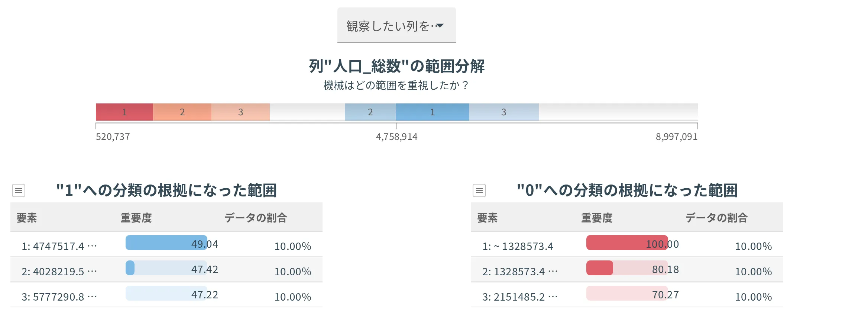
Task: Select orange range segment labeled 2
Action: point(182,112)
